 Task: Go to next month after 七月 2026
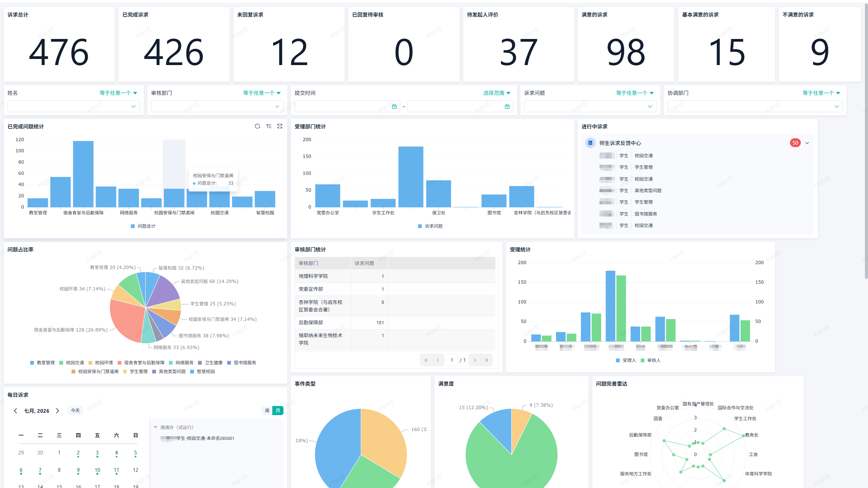coord(58,410)
